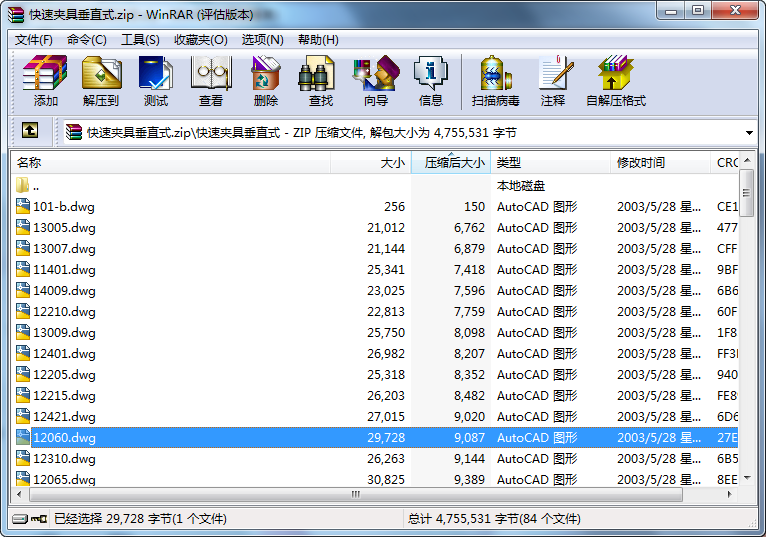Sort by 修改时间 column header
Image resolution: width=766 pixels, height=537 pixels.
coord(660,163)
